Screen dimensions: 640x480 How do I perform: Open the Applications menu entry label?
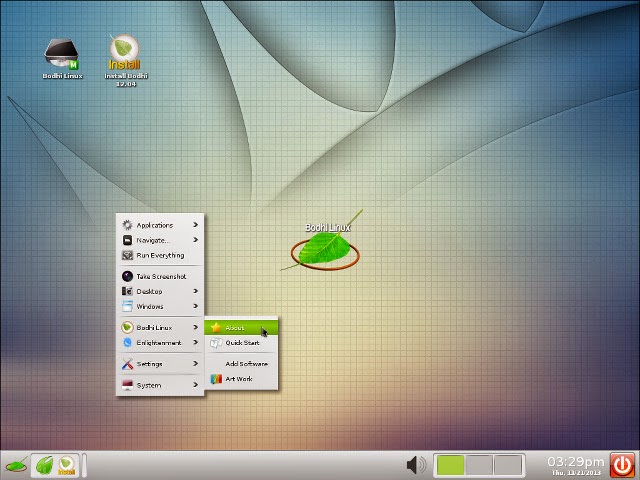[x=155, y=225]
